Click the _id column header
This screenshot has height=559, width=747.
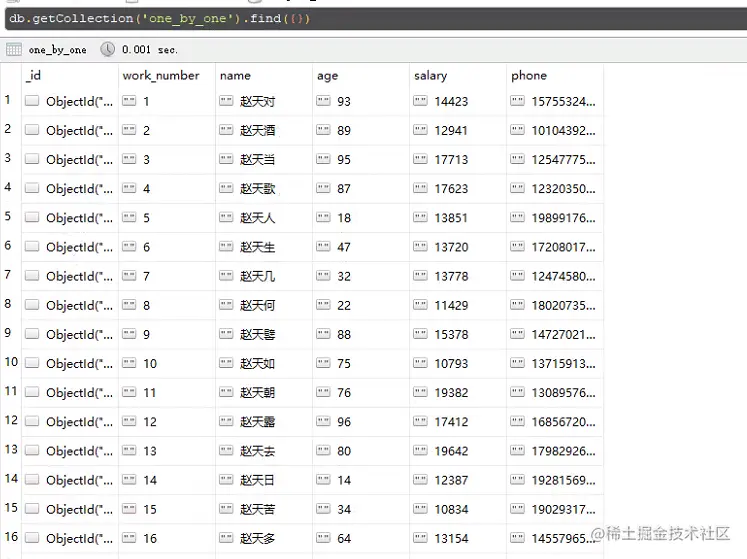point(33,75)
